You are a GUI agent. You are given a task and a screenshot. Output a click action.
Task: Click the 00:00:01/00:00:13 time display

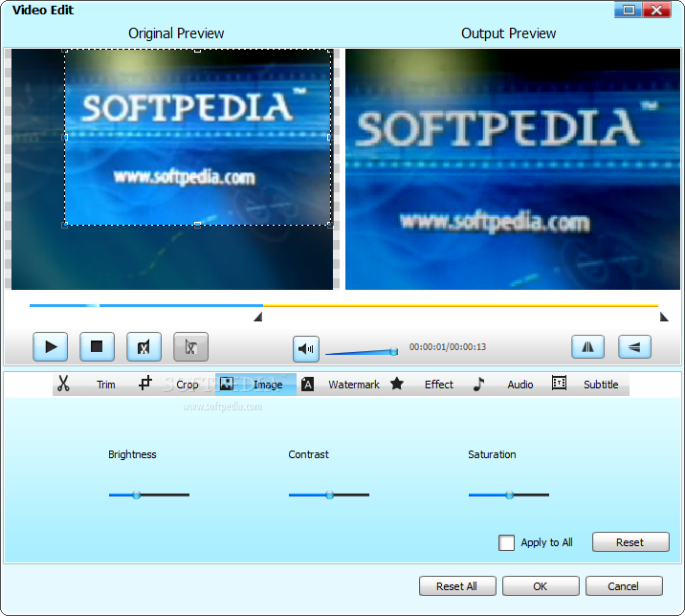tap(448, 347)
